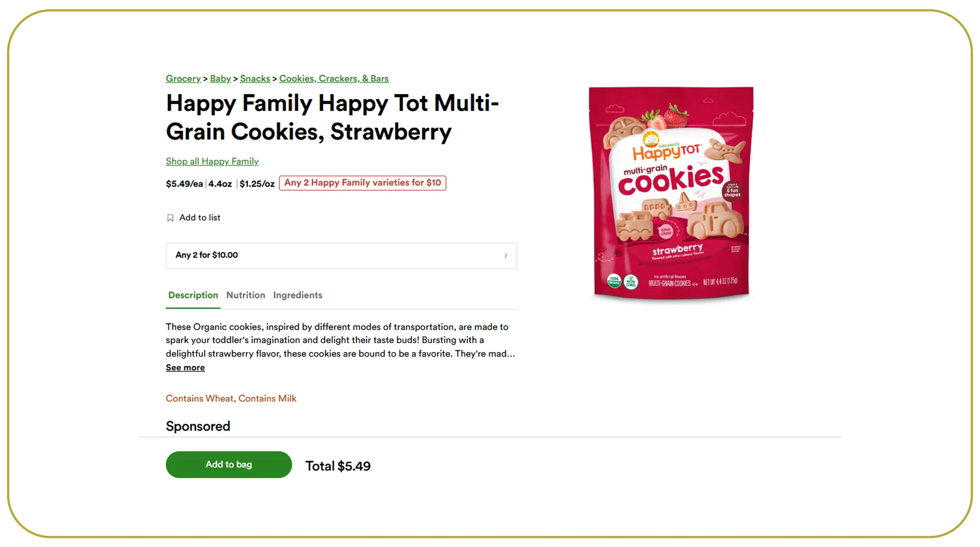Click the bookmark icon beside Add to list
The width and height of the screenshot is (980, 547).
pos(170,218)
